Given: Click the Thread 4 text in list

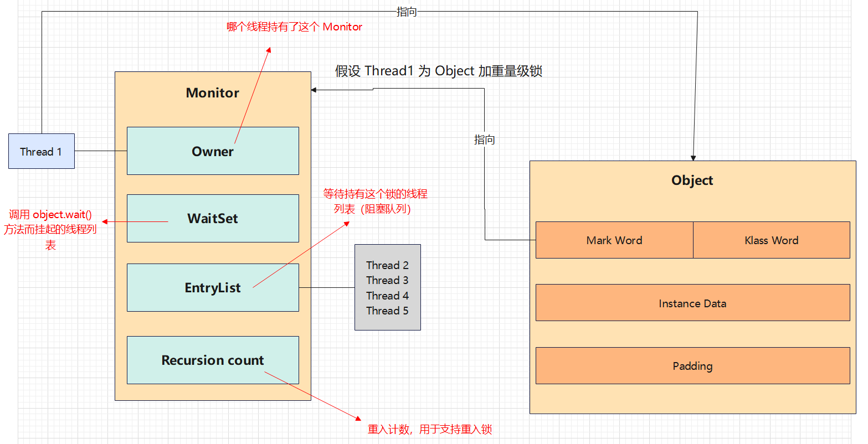Looking at the screenshot, I should (387, 296).
